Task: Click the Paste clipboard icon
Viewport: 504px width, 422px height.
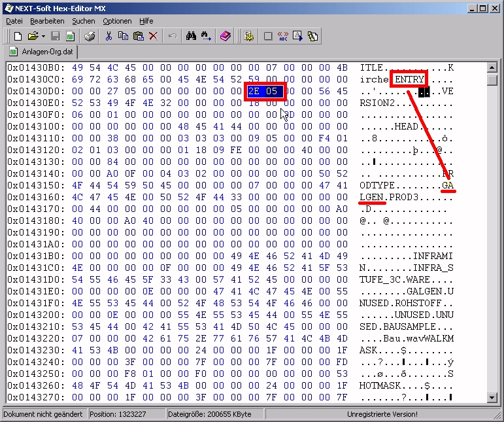Action: click(138, 37)
